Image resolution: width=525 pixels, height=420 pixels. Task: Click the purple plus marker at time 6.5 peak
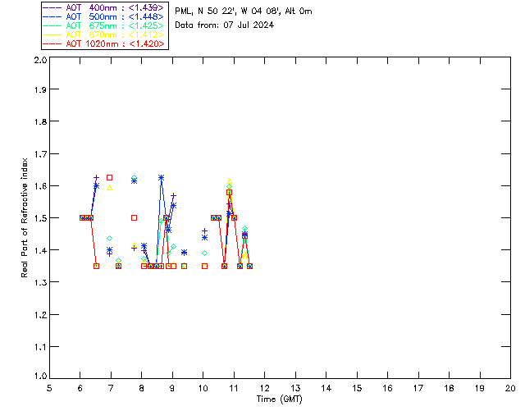(96, 177)
